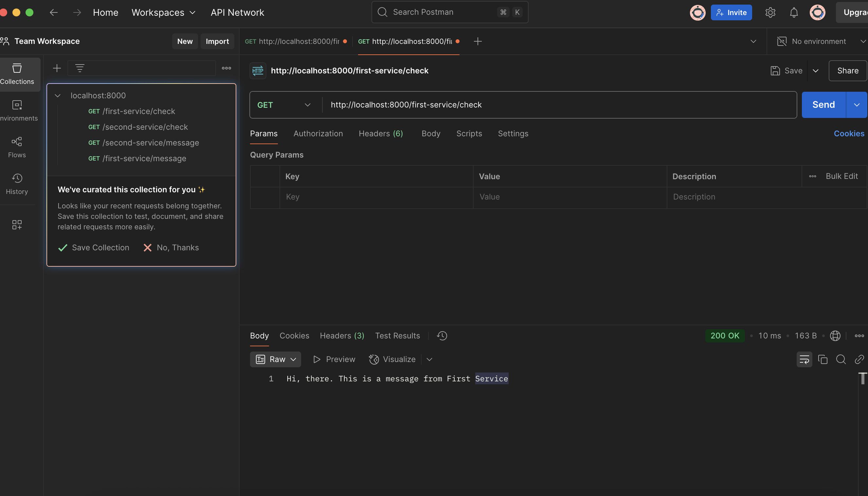This screenshot has height=496, width=868.
Task: Open the response history clock icon
Action: tap(442, 335)
